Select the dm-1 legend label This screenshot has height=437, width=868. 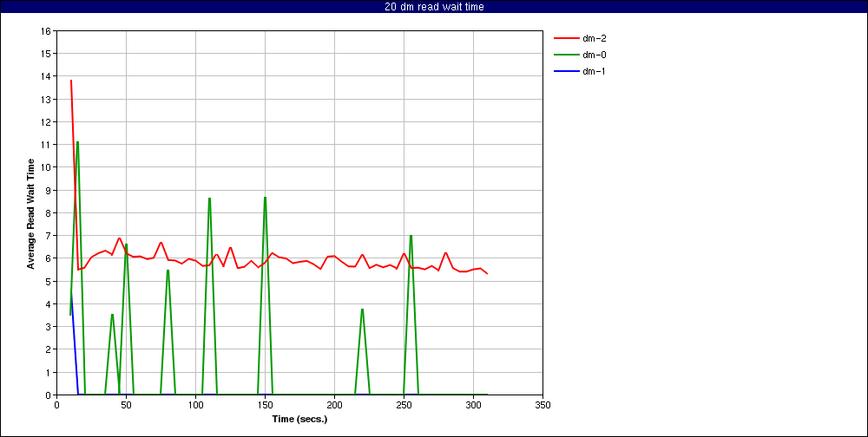(x=594, y=71)
